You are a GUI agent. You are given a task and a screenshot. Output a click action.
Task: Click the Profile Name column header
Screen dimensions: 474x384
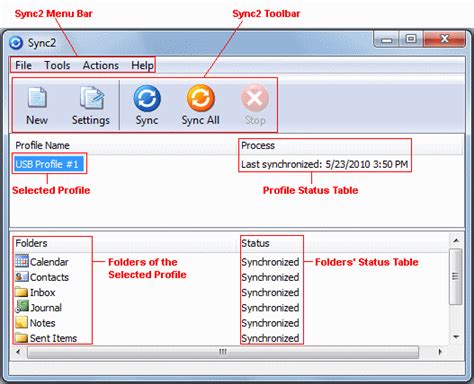pyautogui.click(x=124, y=145)
